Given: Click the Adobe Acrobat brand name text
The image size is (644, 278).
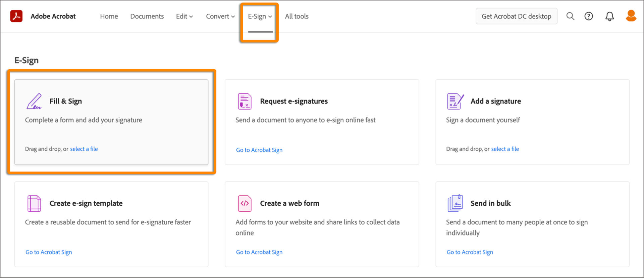Looking at the screenshot, I should [53, 16].
